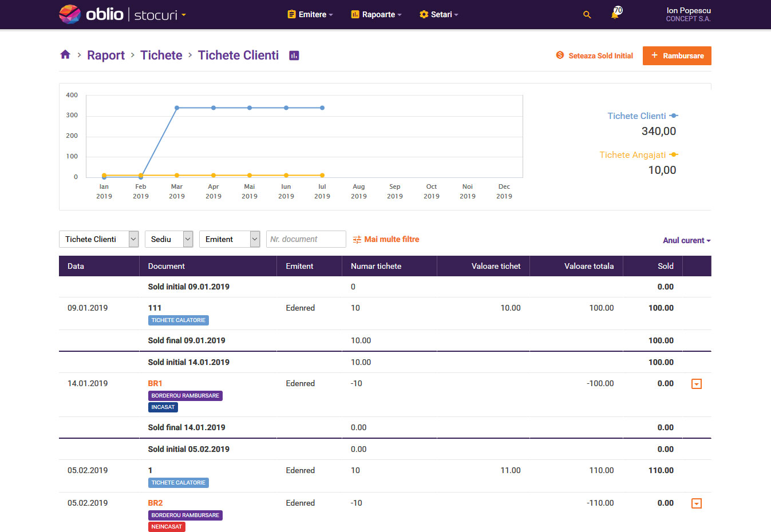Open the Emitent filter dropdown
This screenshot has width=771, height=532.
(x=230, y=239)
